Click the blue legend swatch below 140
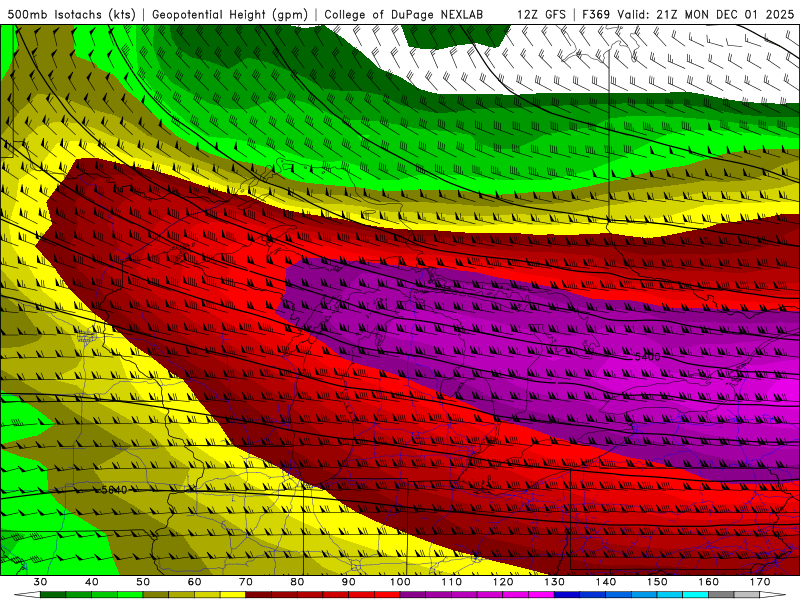Screen dimensions: 800x600 618,595
